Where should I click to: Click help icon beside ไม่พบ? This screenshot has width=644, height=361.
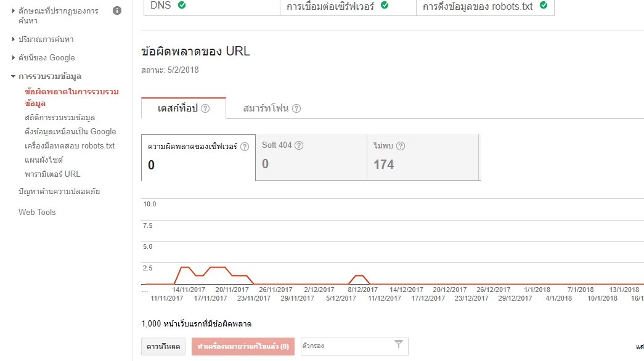(401, 146)
